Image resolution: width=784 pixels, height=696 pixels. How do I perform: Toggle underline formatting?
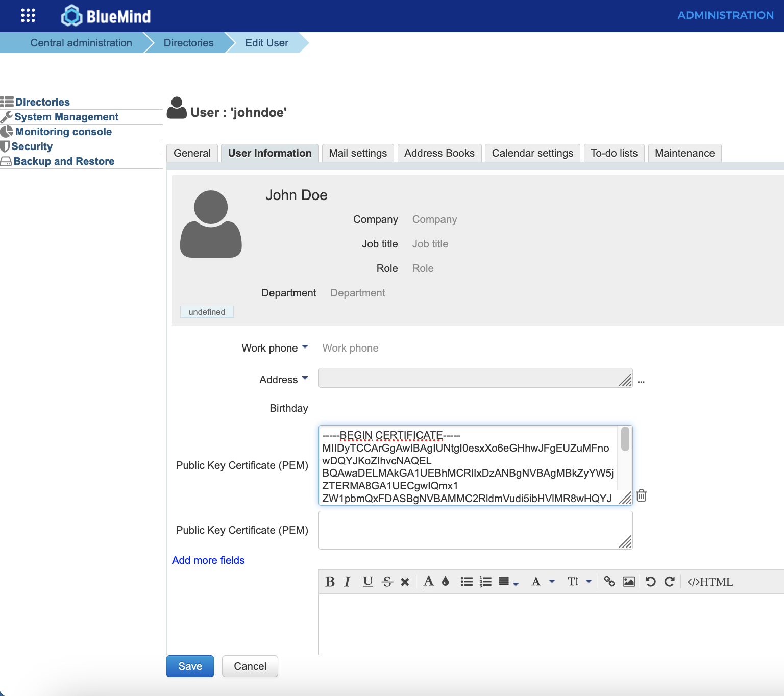[x=367, y=582]
